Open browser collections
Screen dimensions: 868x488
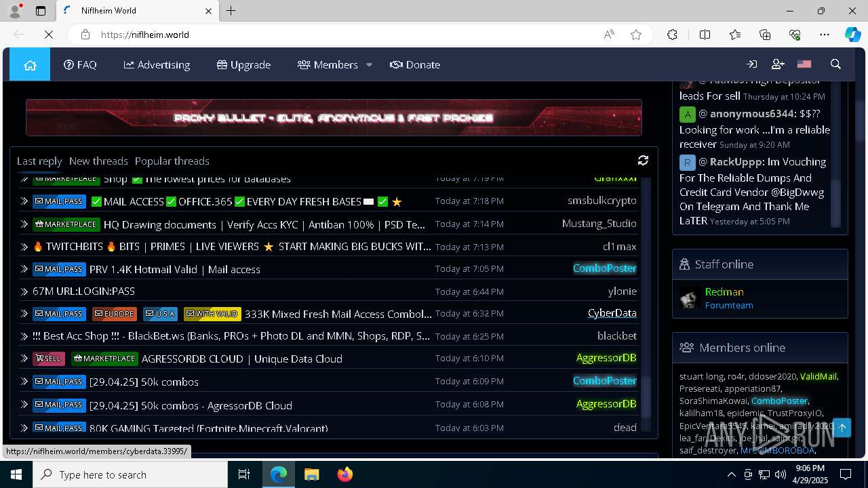pos(765,35)
